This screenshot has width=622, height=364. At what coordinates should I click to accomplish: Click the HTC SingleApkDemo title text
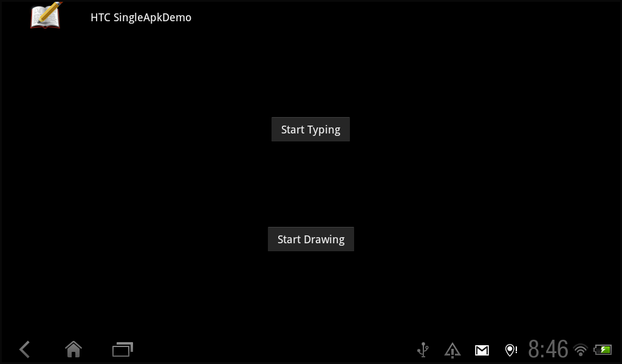pyautogui.click(x=141, y=18)
